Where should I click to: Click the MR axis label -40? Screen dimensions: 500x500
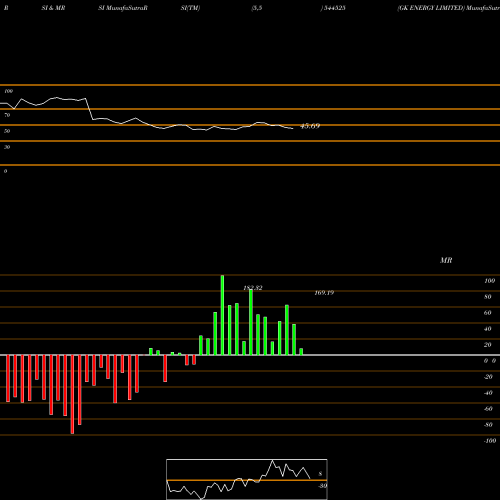[x=488, y=393]
